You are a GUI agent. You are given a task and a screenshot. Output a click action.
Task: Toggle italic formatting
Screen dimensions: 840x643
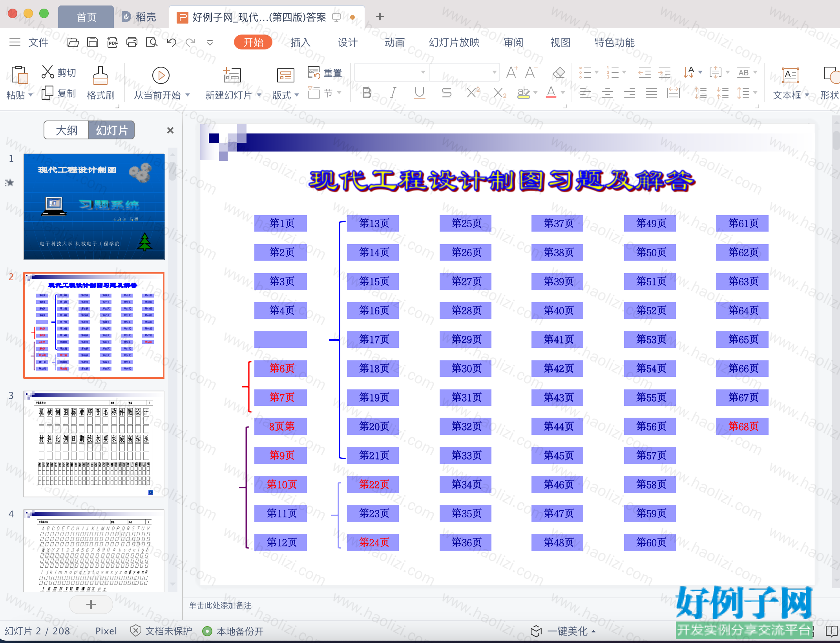tap(393, 93)
